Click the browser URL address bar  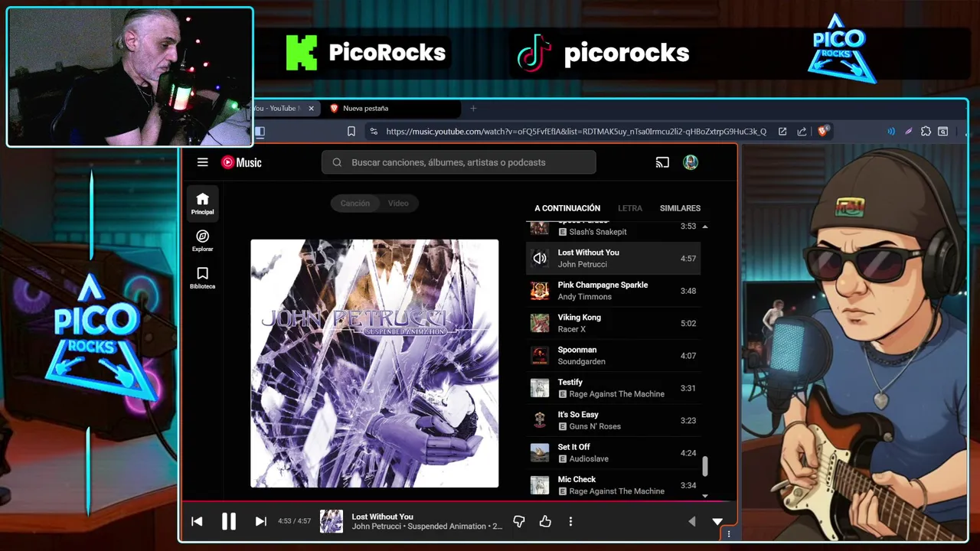576,132
